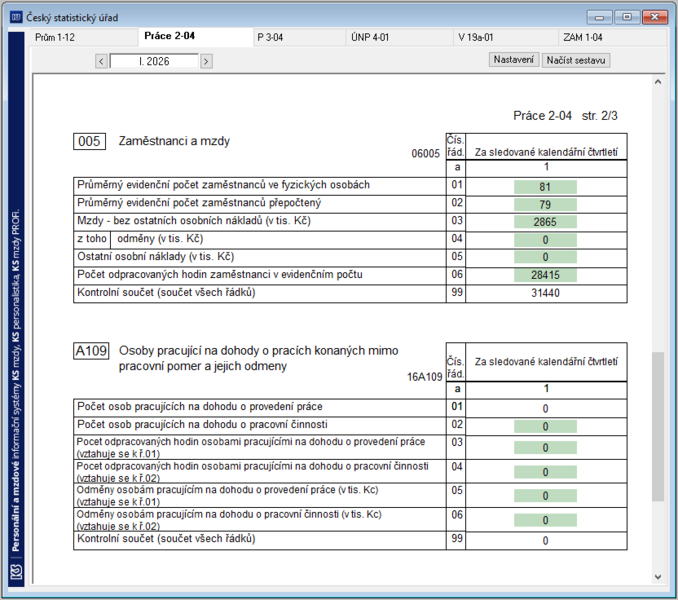
Task: Click the scrollbar down arrow
Action: pyautogui.click(x=658, y=577)
